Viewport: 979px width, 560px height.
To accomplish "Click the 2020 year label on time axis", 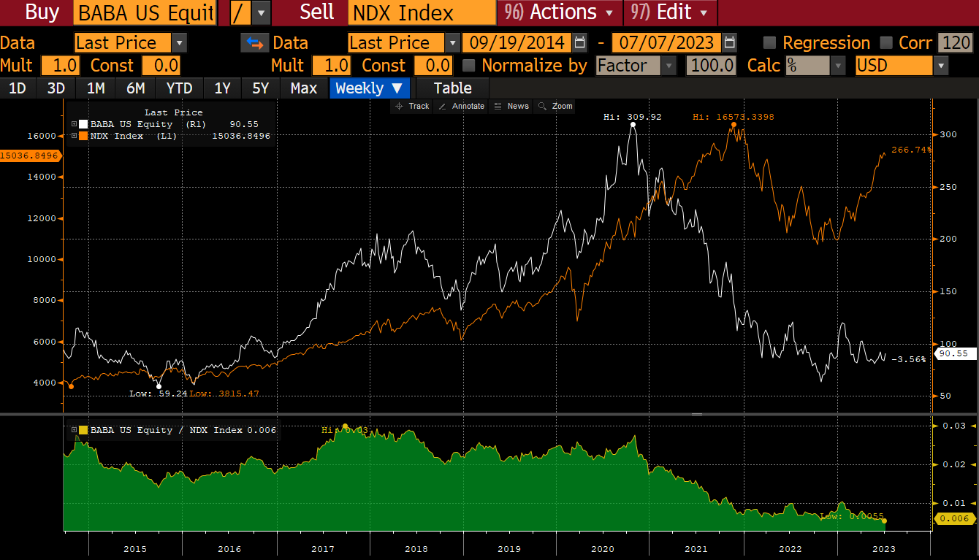I will [x=603, y=548].
